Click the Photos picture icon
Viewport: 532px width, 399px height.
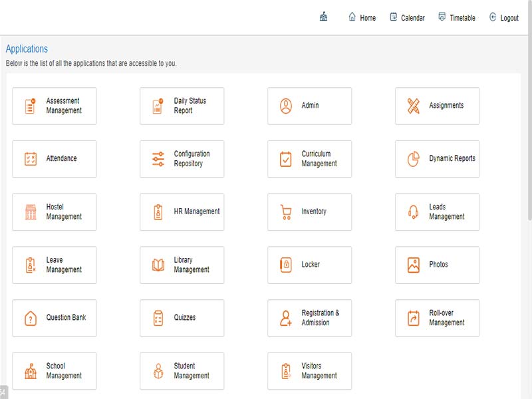click(413, 265)
